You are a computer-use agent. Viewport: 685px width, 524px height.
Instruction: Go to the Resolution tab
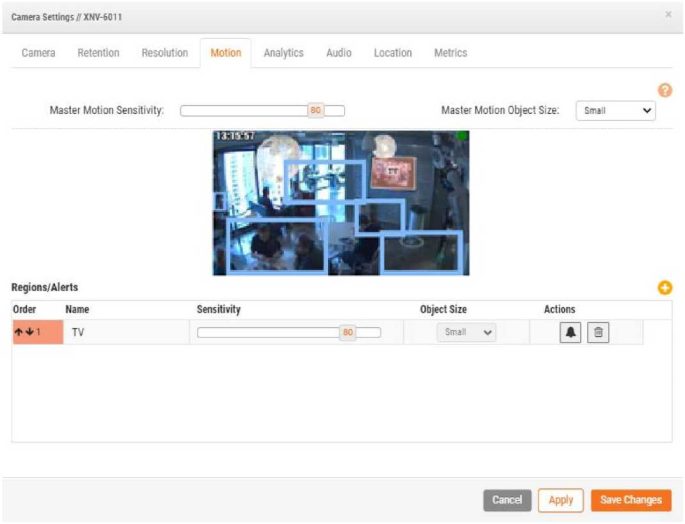pos(164,53)
